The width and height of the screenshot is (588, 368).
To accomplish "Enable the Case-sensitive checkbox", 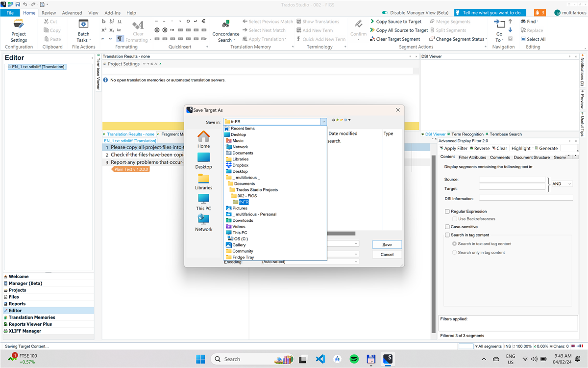I will (447, 227).
